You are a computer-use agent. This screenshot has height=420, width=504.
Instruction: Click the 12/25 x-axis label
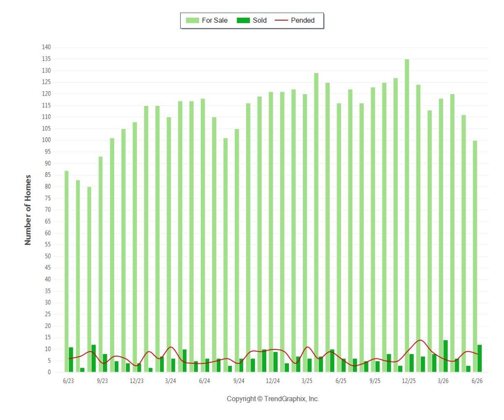pyautogui.click(x=409, y=381)
